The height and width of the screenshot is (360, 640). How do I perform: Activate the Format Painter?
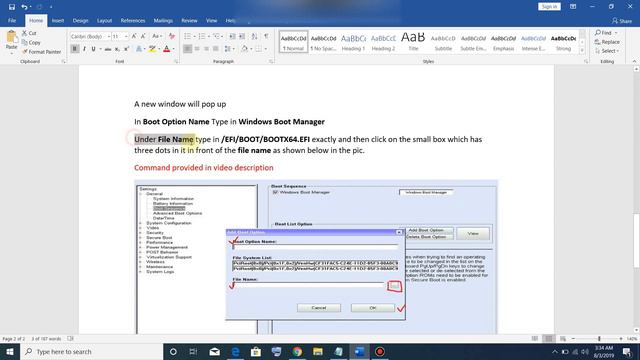tap(41, 52)
